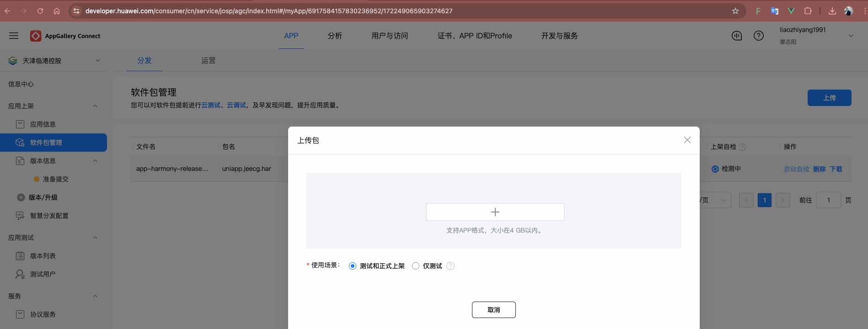Click the 协议服务 sidebar icon
Screen dimensions: 868x329
[x=20, y=314]
